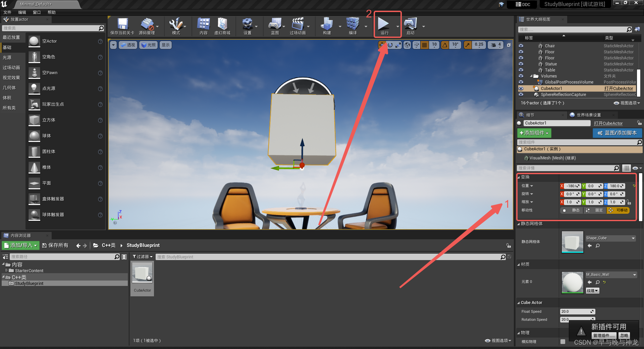Open the Content (内容) toolbar icon
644x349 pixels.
(203, 26)
